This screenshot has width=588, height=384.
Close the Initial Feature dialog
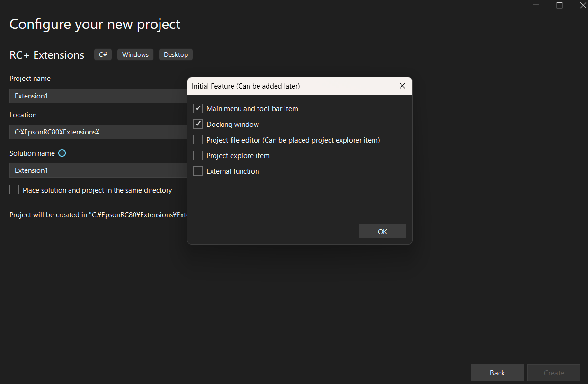coord(402,86)
